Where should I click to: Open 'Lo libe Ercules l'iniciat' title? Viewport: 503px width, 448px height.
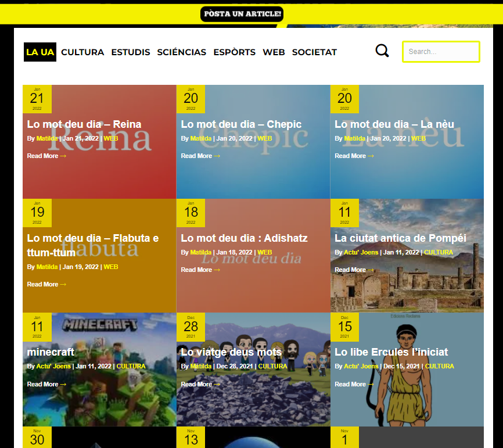[x=391, y=352]
